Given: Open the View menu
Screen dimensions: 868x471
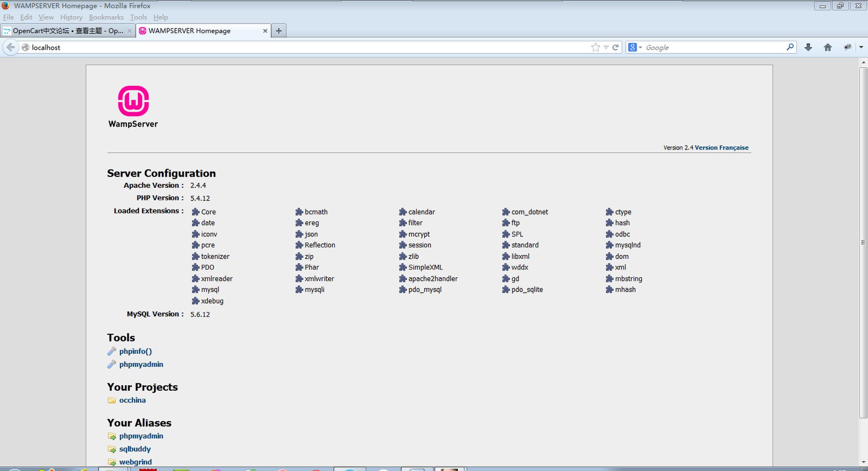Looking at the screenshot, I should [x=46, y=17].
